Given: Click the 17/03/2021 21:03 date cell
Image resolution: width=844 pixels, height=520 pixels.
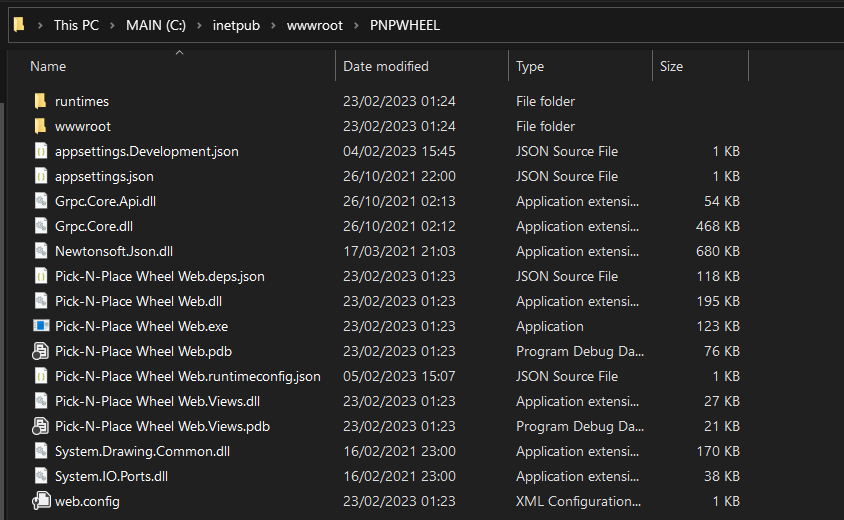Looking at the screenshot, I should tap(399, 251).
